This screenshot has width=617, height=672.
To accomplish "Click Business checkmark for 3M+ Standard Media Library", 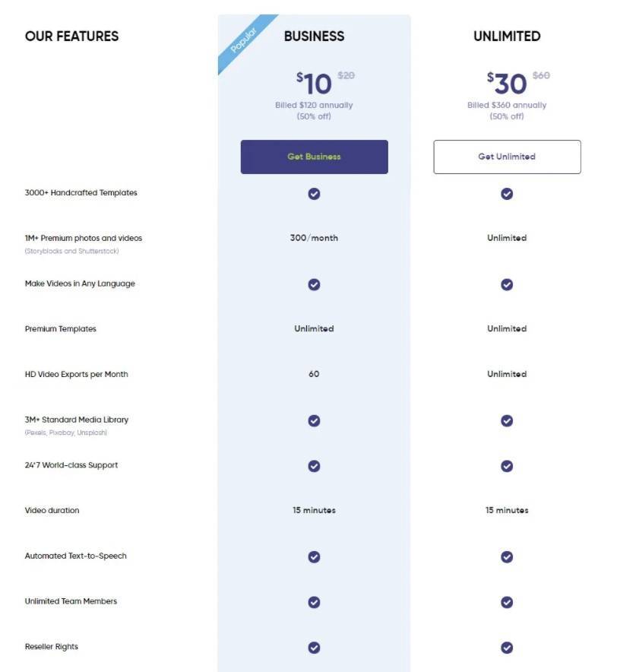I will 314,420.
